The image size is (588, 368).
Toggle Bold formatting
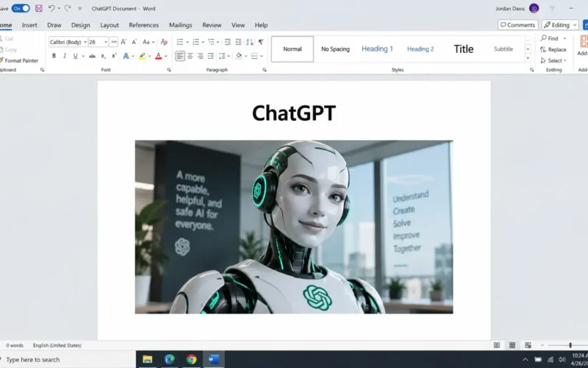[x=54, y=56]
